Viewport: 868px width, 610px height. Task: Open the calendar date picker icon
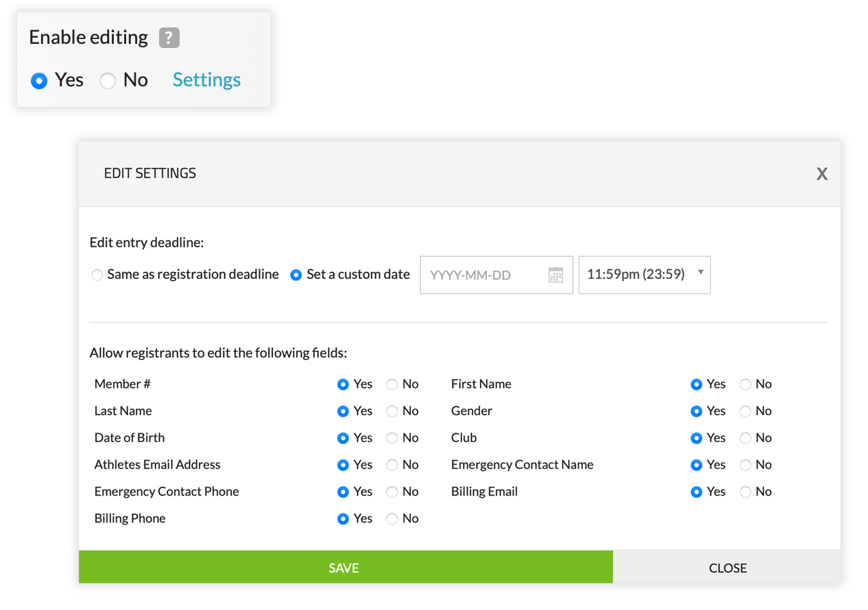tap(555, 275)
